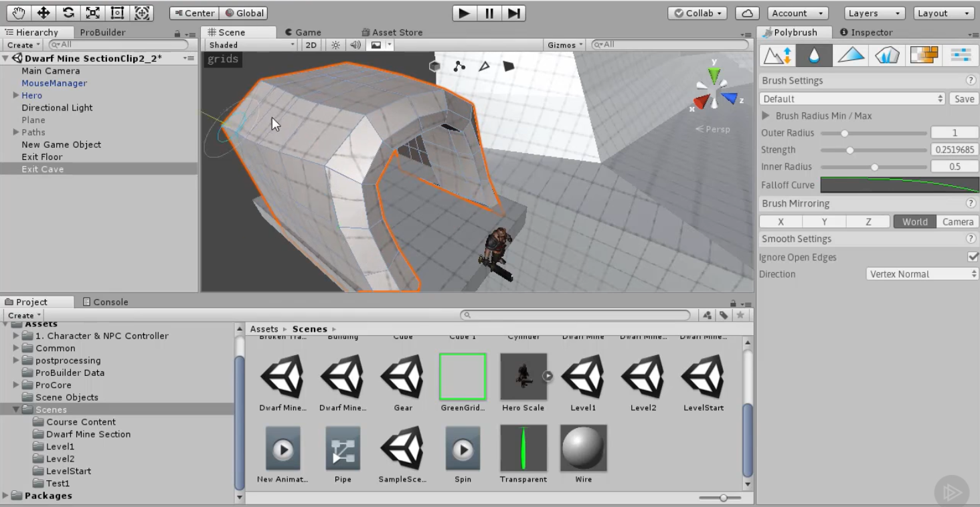Click search by label icon in Project
The image size is (980, 507).
pyautogui.click(x=724, y=315)
